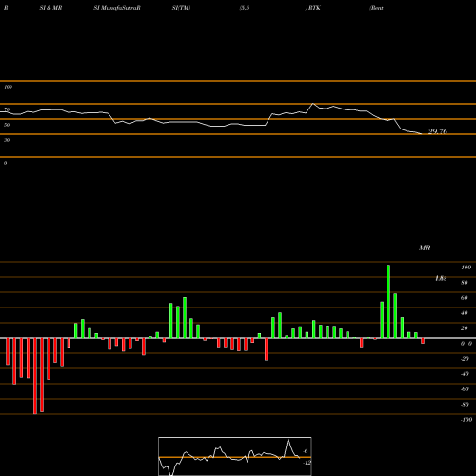Click the '60' label on MR axis
The width and height of the screenshot is (476, 476).
click(465, 298)
